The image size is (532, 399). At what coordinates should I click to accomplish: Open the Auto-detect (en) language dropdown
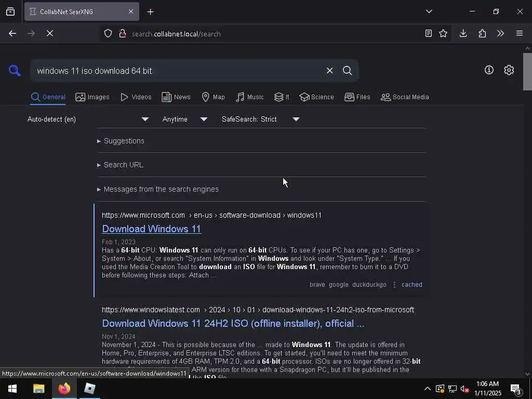[88, 119]
